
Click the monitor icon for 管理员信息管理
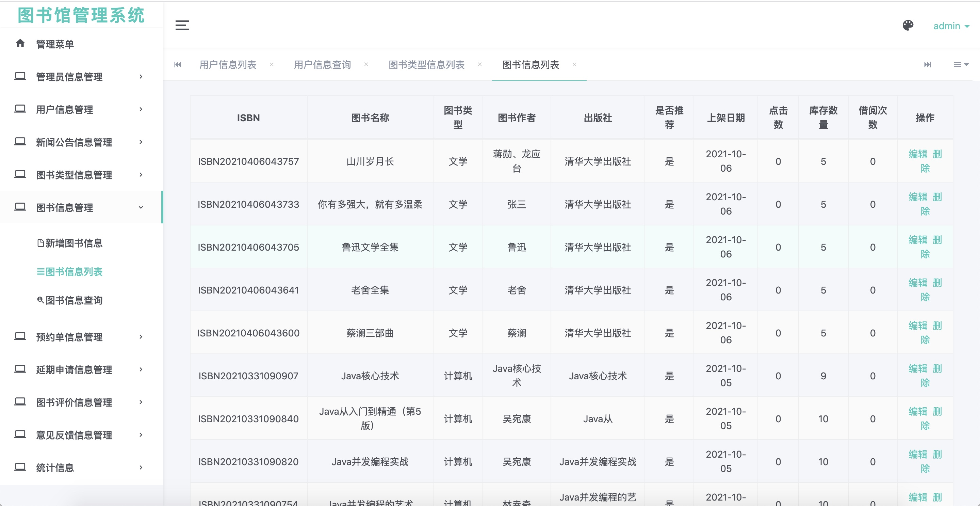tap(20, 76)
